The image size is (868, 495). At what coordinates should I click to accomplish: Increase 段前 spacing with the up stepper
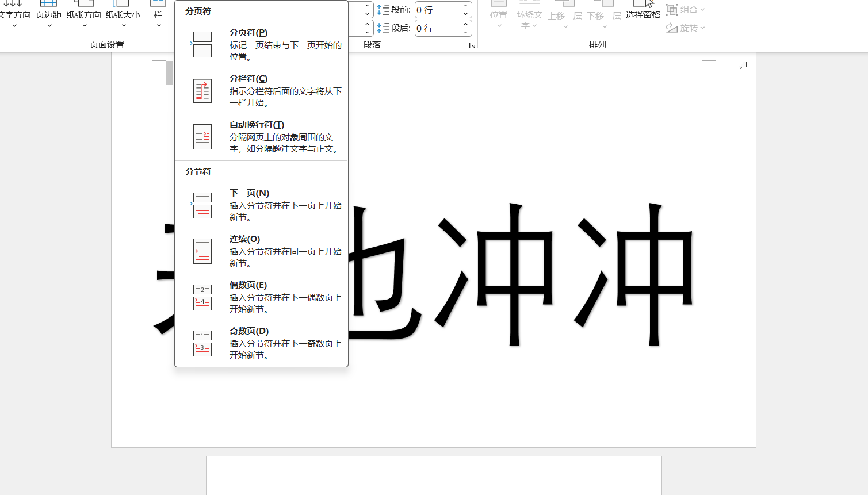(x=464, y=6)
